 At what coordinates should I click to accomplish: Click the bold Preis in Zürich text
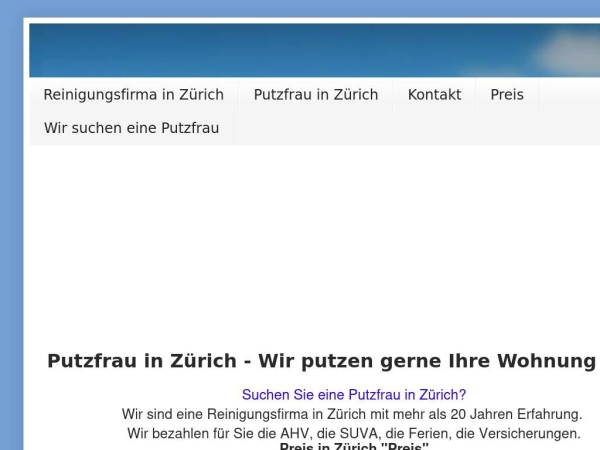[354, 447]
